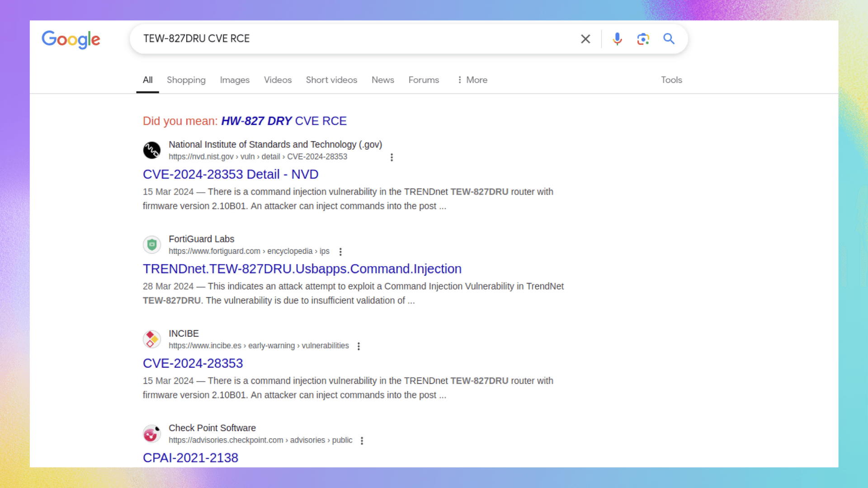Submit search with the magnifying glass icon
The height and width of the screenshot is (488, 868).
pos(669,39)
